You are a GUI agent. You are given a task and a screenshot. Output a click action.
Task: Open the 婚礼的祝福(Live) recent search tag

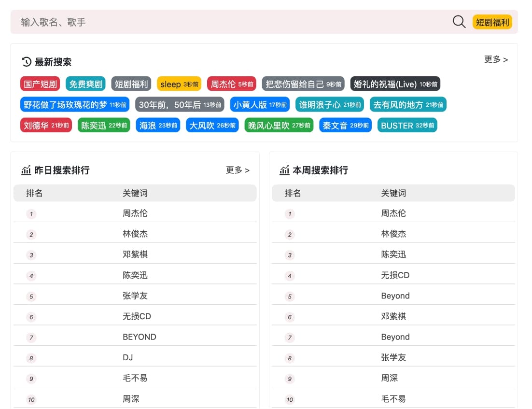coord(395,84)
